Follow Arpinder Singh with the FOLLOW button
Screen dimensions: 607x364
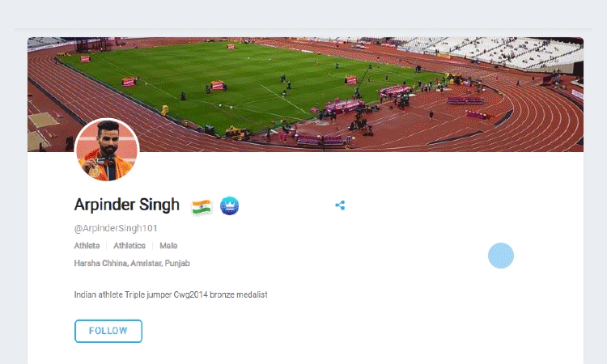[108, 331]
